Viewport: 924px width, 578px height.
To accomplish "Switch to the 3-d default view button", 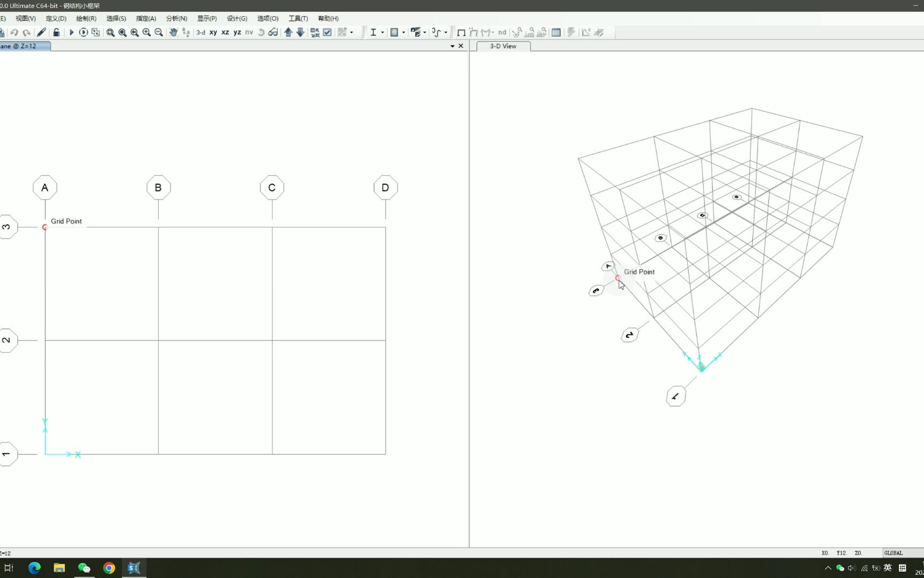I will [x=201, y=33].
